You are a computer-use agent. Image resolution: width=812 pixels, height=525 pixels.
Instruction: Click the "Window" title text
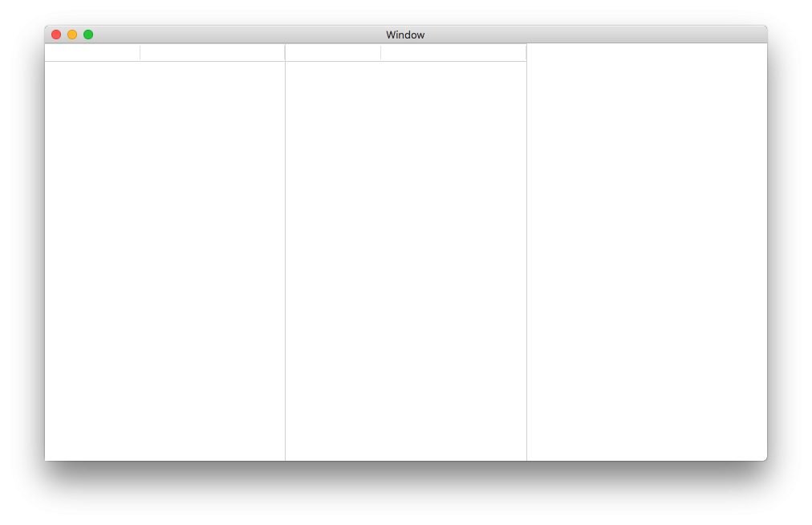tap(405, 35)
